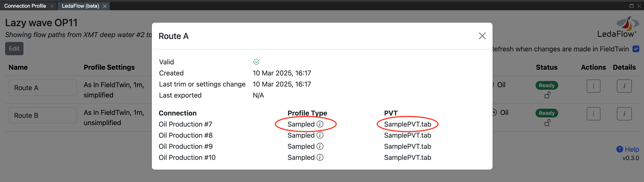The image size is (644, 182).
Task: Click the Last exported N/A value
Action: pyautogui.click(x=258, y=95)
